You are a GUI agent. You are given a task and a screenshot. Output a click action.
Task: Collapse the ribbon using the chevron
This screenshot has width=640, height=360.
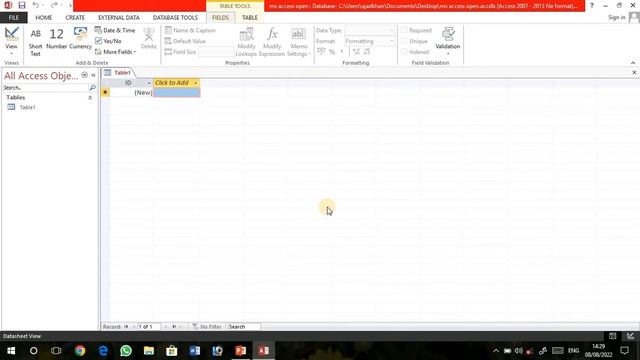(x=633, y=62)
